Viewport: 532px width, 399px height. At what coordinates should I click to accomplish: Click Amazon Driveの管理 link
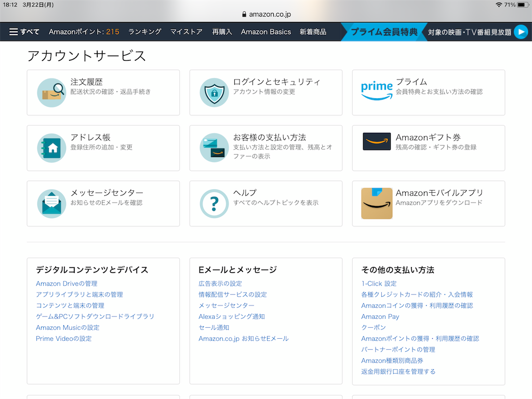[x=66, y=283]
